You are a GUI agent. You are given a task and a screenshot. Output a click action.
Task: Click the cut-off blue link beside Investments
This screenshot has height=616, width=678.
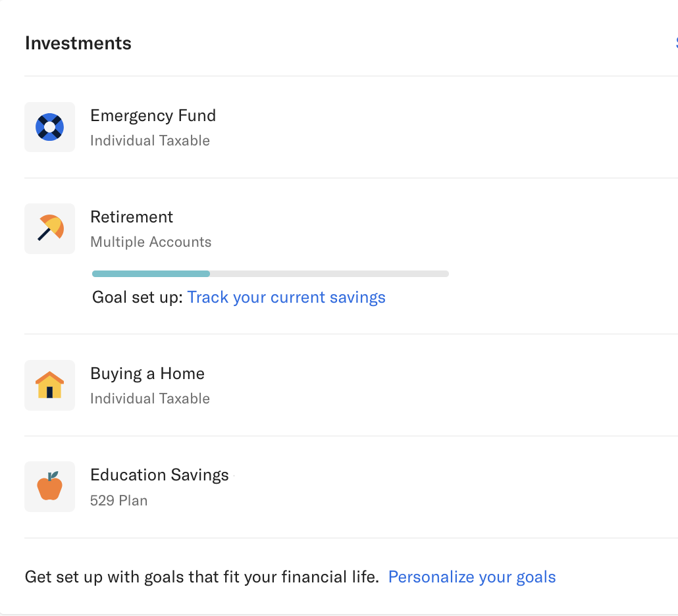point(675,43)
